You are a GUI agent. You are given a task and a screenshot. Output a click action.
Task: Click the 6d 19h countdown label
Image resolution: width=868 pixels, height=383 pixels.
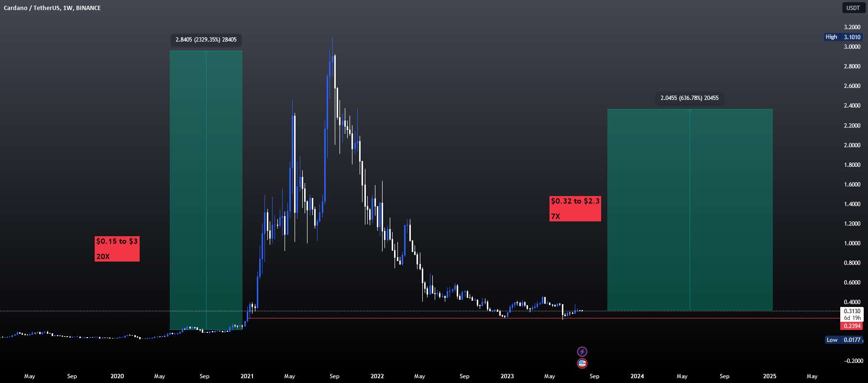(x=852, y=318)
